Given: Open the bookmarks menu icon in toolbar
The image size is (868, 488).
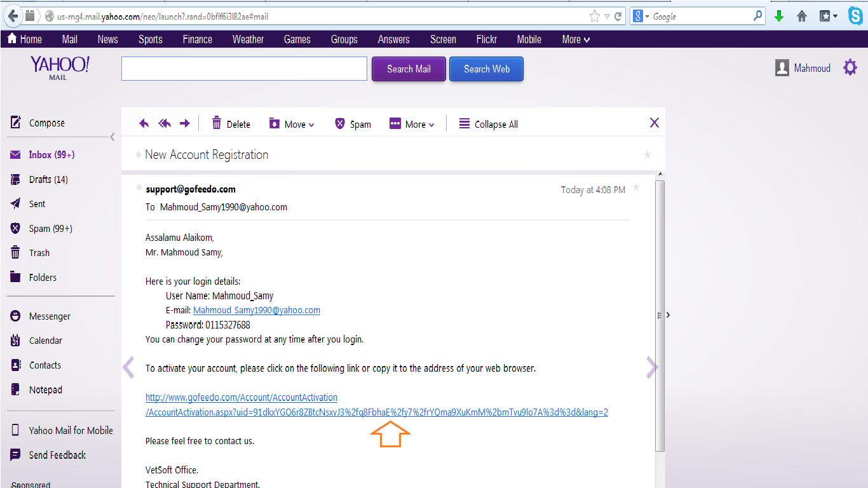Looking at the screenshot, I should tap(828, 17).
